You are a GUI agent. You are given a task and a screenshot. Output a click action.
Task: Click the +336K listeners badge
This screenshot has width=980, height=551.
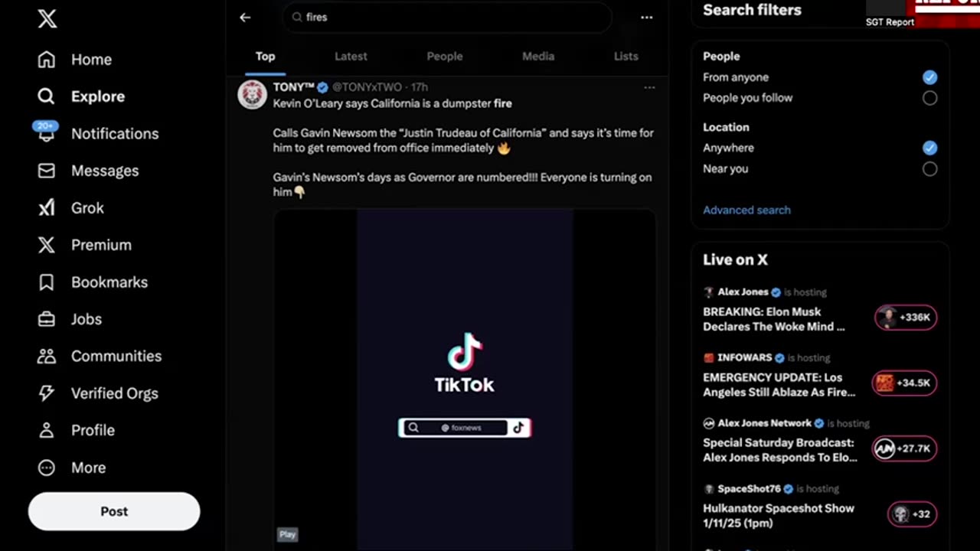pos(906,317)
